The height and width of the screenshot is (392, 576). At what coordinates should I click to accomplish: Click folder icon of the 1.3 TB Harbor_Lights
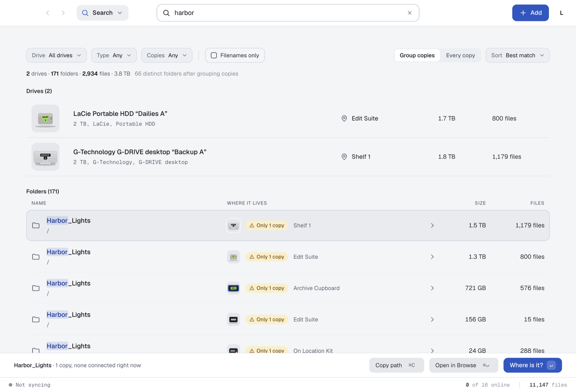click(36, 257)
